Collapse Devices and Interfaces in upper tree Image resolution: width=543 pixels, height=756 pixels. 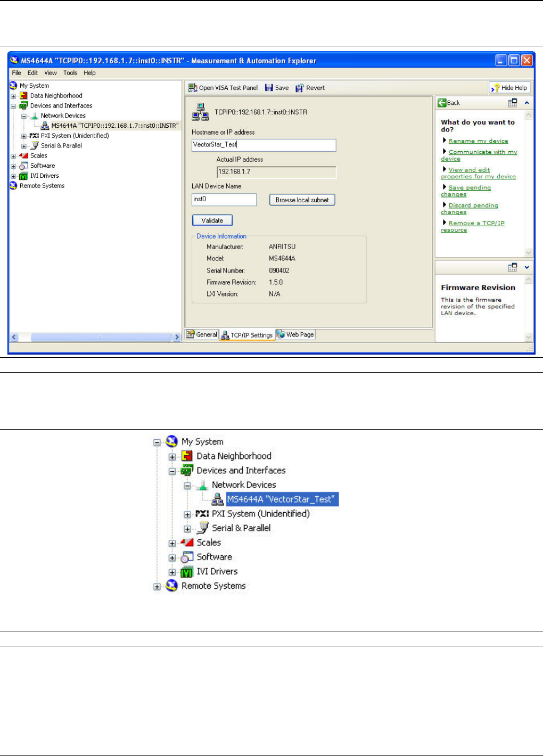[x=13, y=106]
